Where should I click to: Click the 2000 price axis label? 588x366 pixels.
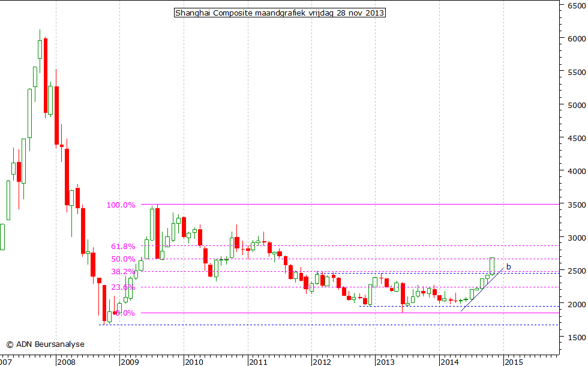(577, 304)
